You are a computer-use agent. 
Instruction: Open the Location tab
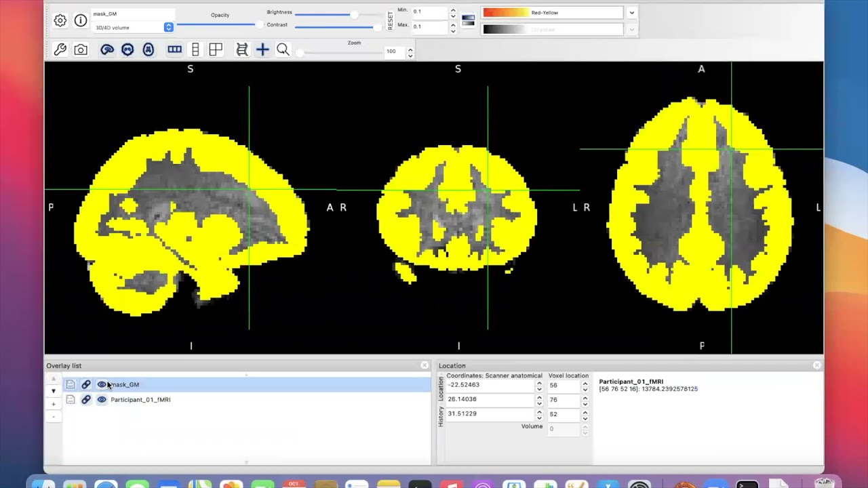tap(441, 389)
